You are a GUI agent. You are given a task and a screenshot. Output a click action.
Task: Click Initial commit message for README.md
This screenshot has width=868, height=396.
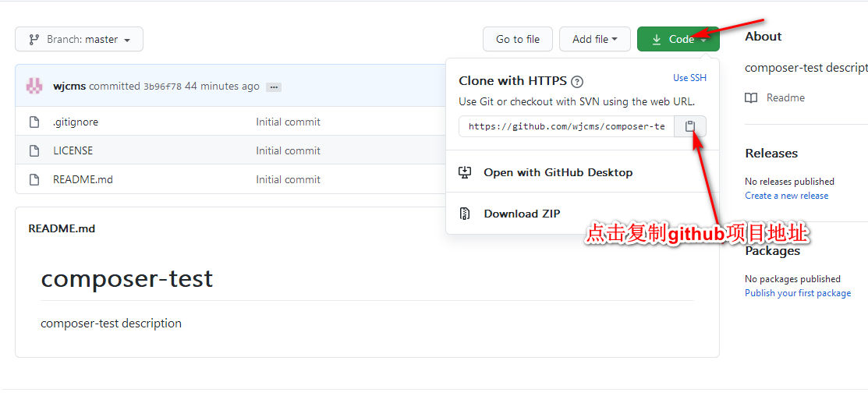coord(288,179)
